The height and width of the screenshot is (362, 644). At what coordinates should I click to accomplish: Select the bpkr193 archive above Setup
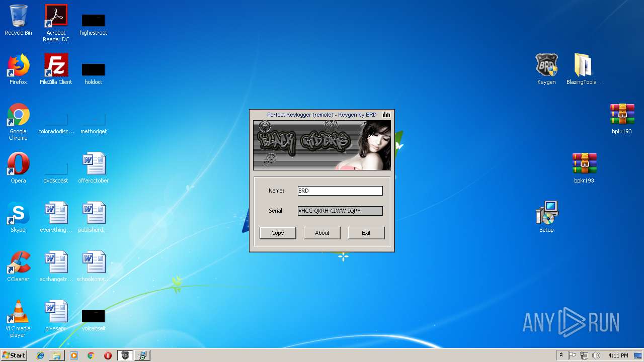click(584, 168)
